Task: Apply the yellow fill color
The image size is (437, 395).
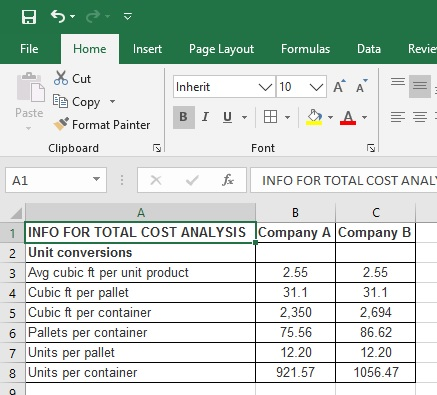Action: (x=314, y=117)
